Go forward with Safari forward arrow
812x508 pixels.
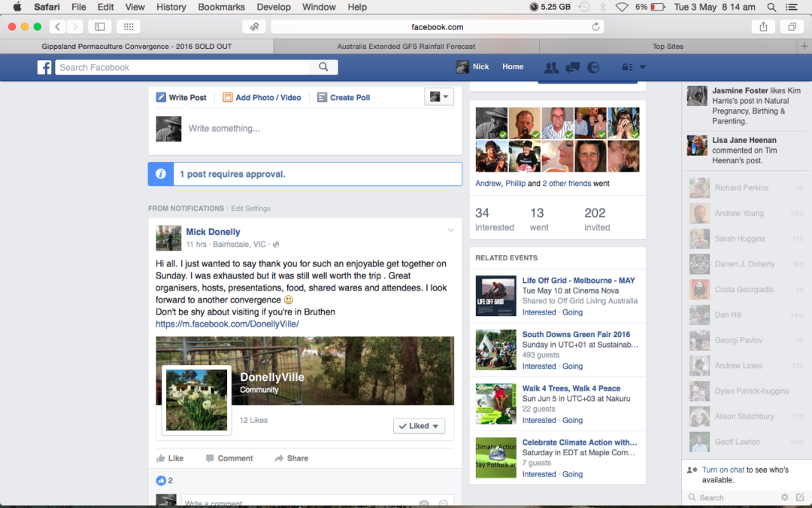(74, 26)
